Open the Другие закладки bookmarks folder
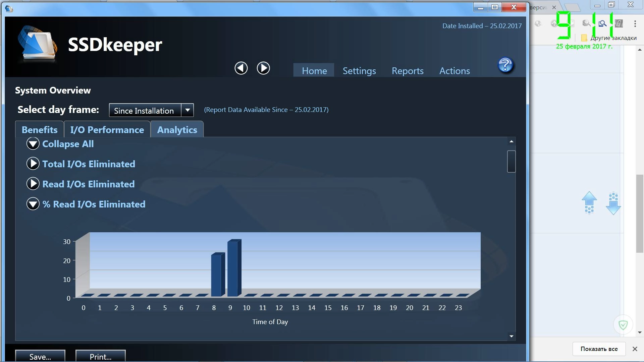Image resolution: width=644 pixels, height=362 pixels. coord(609,38)
